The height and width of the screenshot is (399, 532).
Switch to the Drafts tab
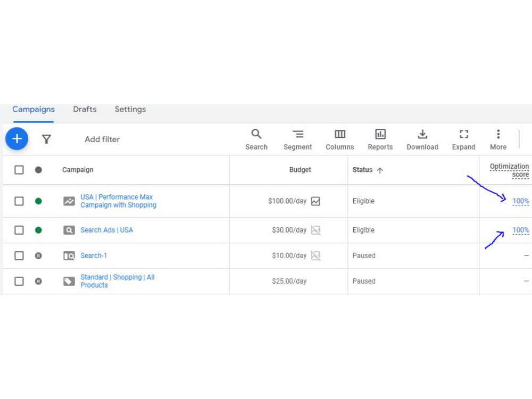point(85,110)
